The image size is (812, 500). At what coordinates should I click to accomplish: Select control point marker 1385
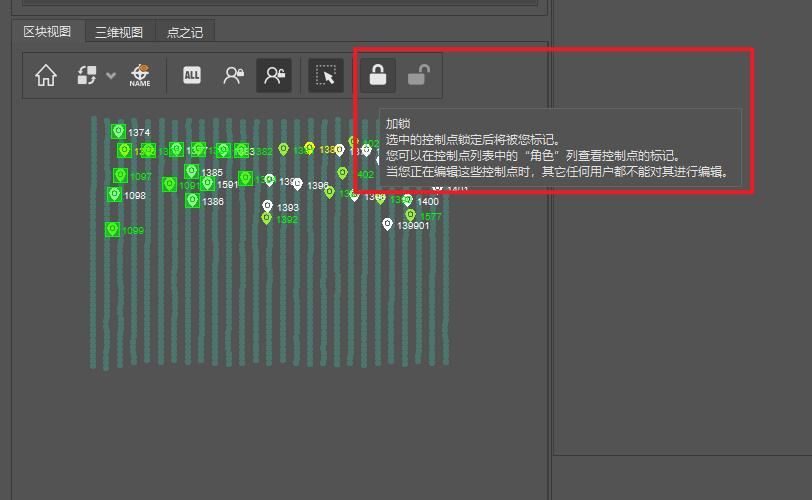pos(192,171)
